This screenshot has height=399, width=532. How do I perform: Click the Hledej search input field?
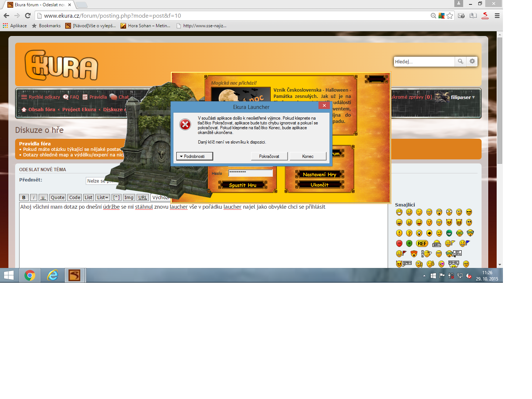tap(424, 61)
